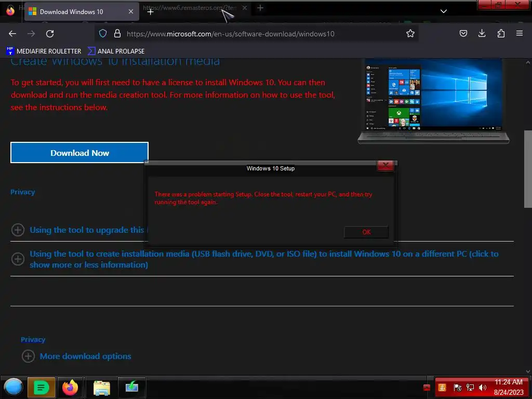Click the setup installer taskbar icon

coord(131,387)
